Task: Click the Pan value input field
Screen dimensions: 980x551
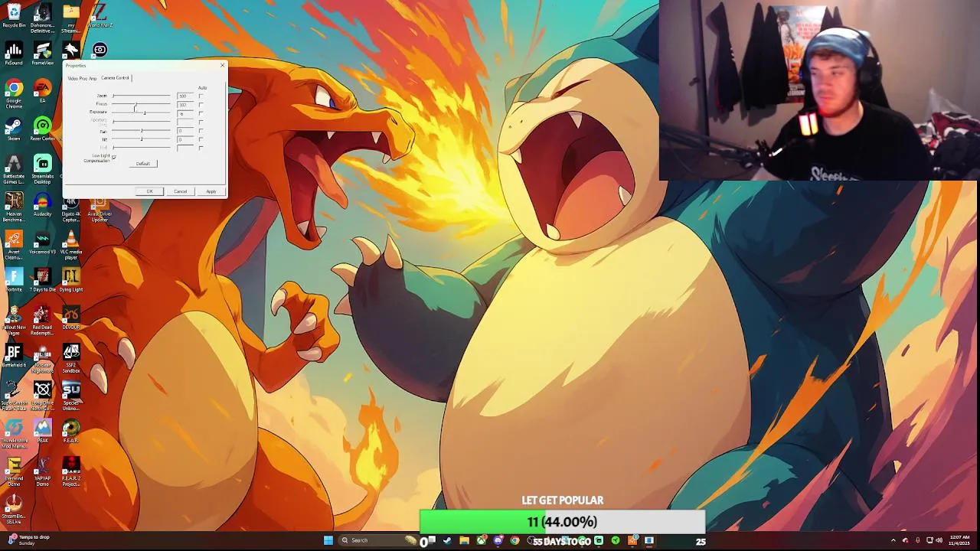Action: pyautogui.click(x=185, y=131)
